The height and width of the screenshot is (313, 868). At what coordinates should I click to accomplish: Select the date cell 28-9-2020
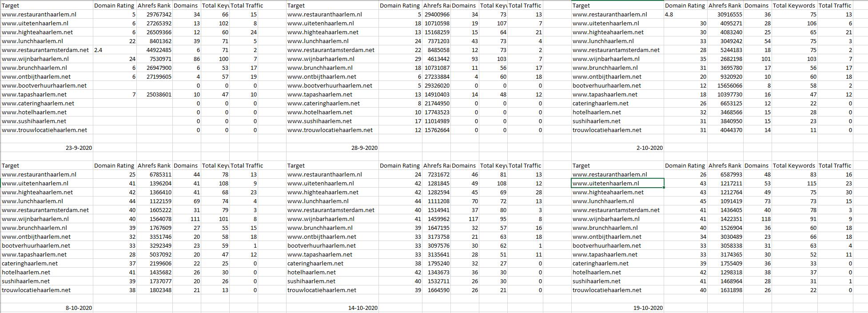click(x=332, y=148)
